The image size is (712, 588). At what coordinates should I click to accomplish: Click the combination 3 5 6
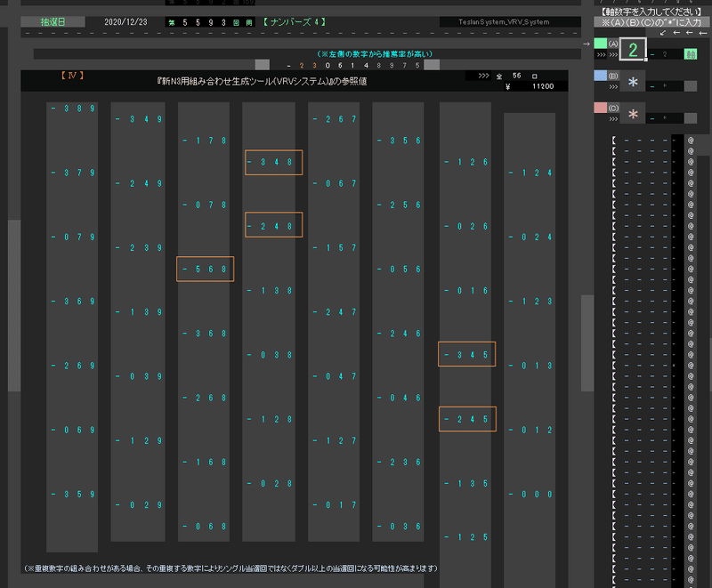(399, 141)
